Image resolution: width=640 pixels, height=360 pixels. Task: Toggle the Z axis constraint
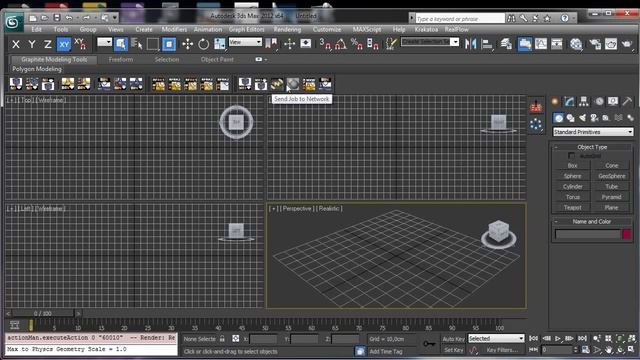pyautogui.click(x=47, y=44)
